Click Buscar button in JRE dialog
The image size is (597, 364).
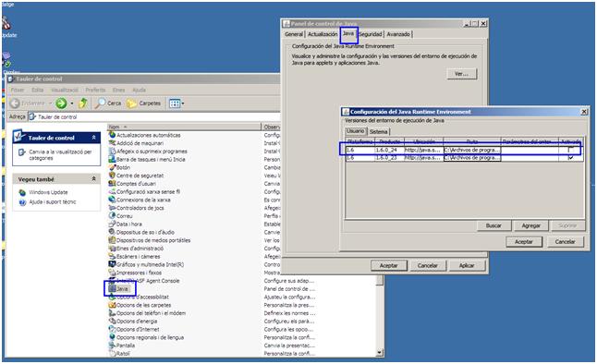pyautogui.click(x=493, y=225)
